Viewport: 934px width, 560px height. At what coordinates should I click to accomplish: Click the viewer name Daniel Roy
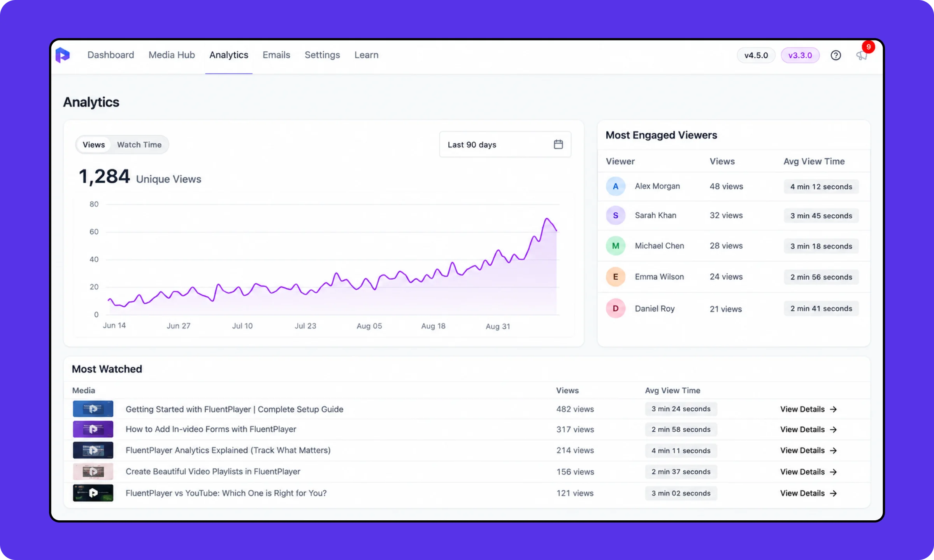pos(655,309)
